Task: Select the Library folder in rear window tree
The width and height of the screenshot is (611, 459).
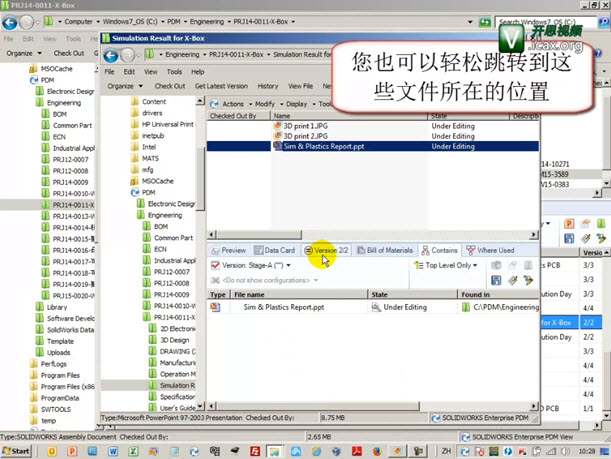Action: [x=57, y=307]
